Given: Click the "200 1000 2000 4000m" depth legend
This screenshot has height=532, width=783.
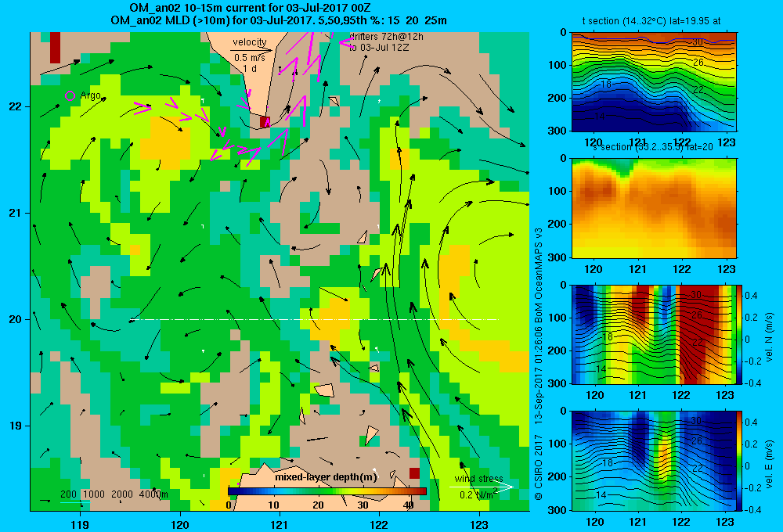Looking at the screenshot, I should pyautogui.click(x=114, y=494).
